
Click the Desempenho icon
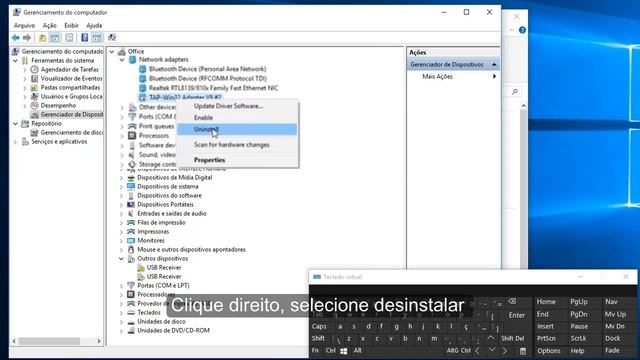pyautogui.click(x=35, y=106)
